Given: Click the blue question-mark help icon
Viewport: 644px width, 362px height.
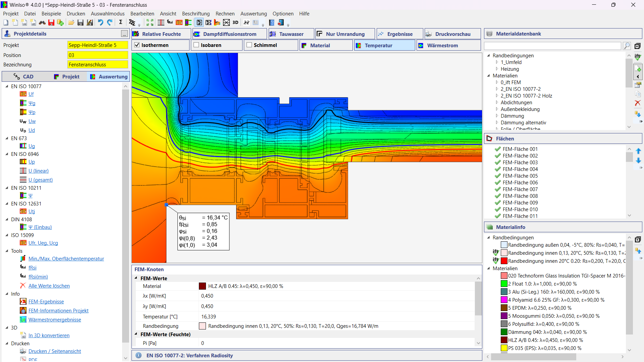Looking at the screenshot, I should pos(272,22).
